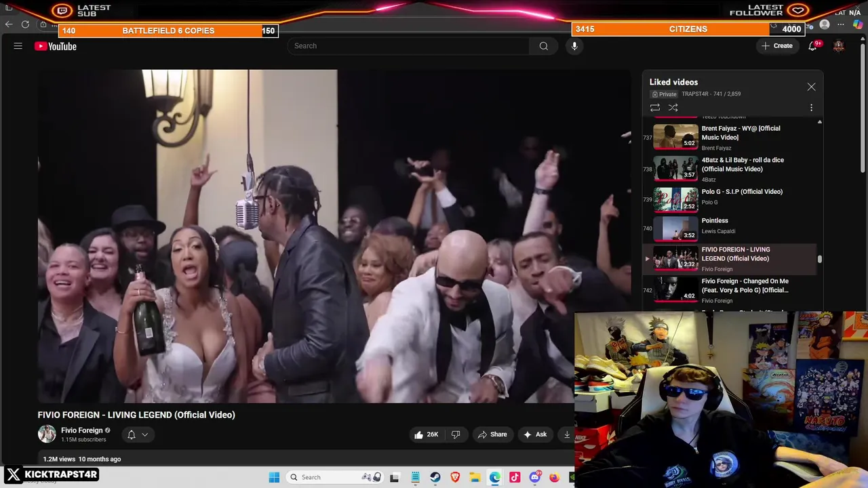Open the YouTube hamburger guide menu
868x488 pixels.
(x=18, y=46)
